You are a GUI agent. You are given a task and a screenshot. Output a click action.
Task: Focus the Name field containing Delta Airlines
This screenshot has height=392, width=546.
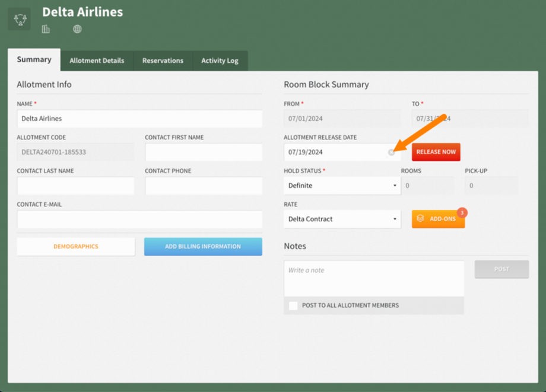pyautogui.click(x=139, y=119)
